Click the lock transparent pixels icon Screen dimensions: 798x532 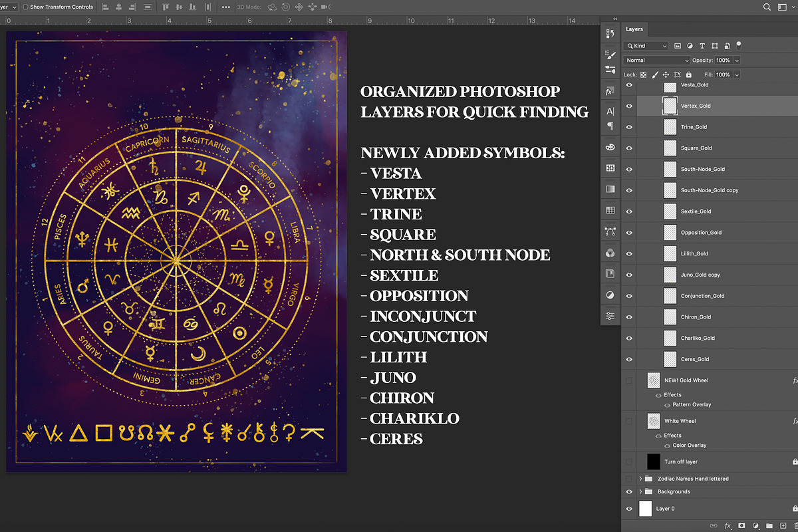coord(644,75)
